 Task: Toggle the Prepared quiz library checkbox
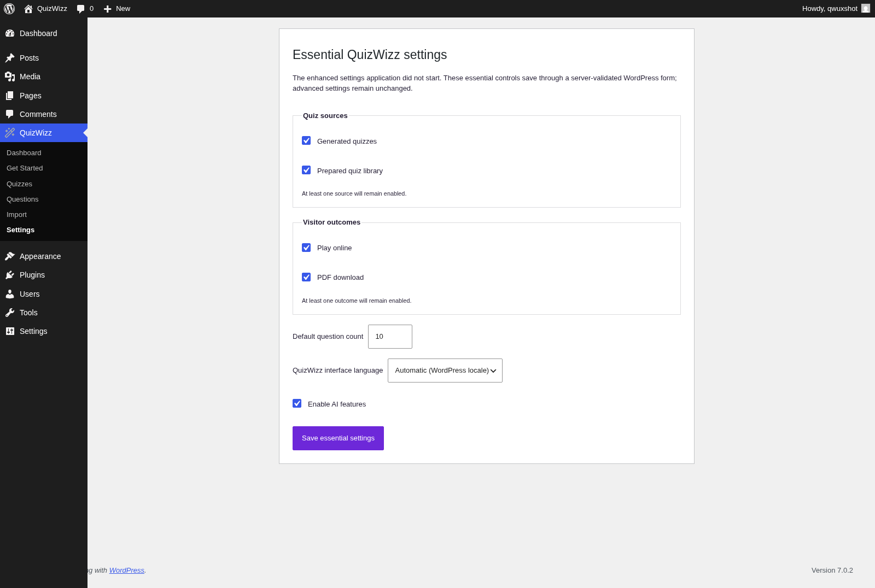point(306,170)
